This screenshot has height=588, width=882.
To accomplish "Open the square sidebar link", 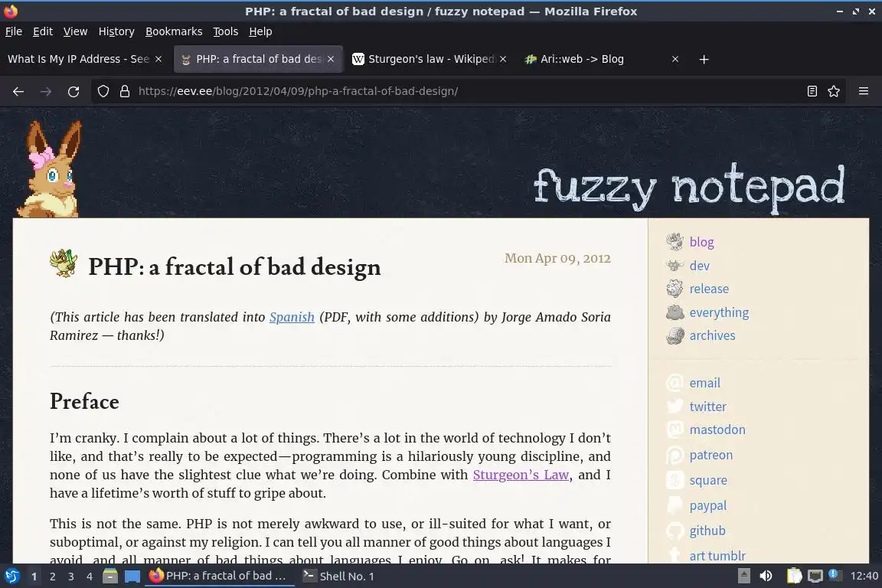I will click(x=708, y=480).
